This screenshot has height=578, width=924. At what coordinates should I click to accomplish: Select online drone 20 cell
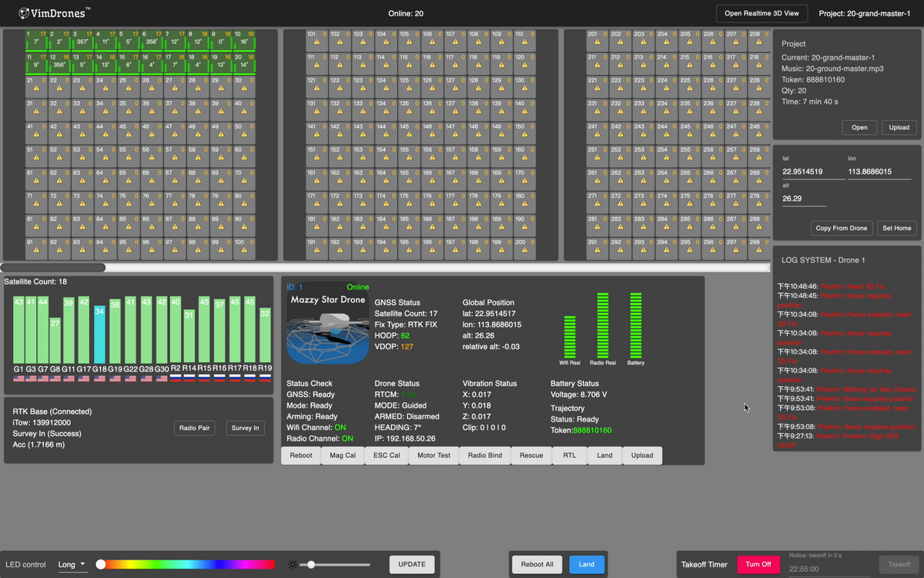[x=244, y=63]
